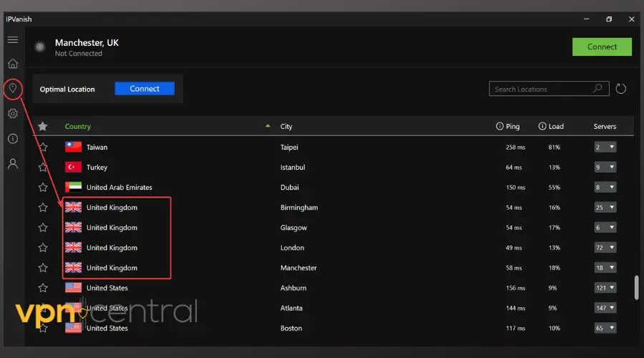This screenshot has width=644, height=358.
Task: Select the Atlanta city row
Action: [333, 308]
